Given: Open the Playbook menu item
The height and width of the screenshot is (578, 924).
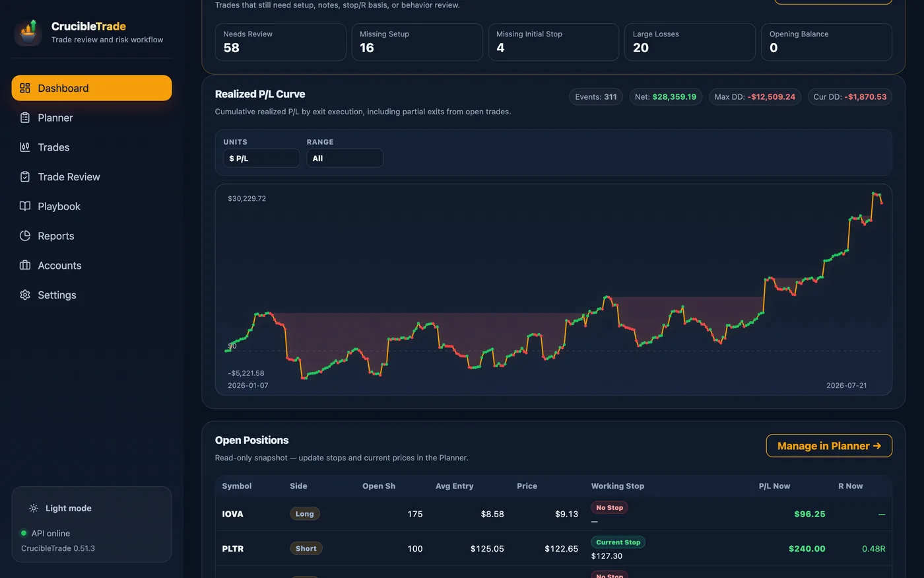Looking at the screenshot, I should [x=92, y=206].
